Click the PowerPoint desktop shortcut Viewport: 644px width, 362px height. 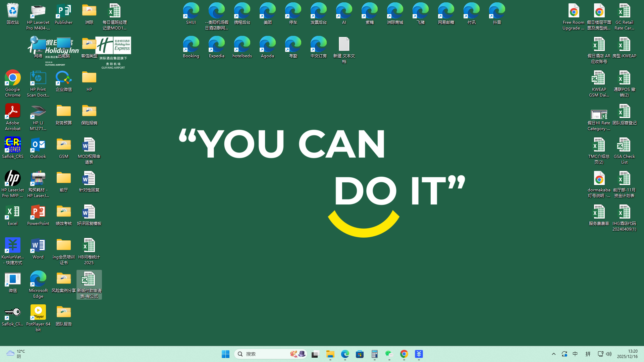click(38, 215)
